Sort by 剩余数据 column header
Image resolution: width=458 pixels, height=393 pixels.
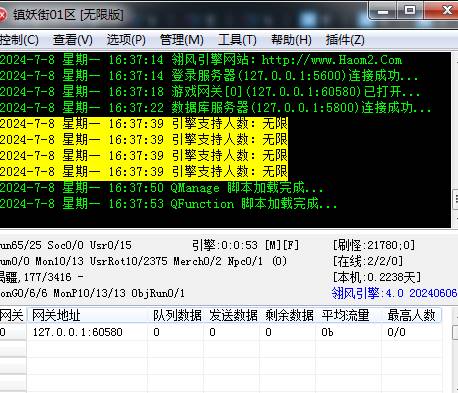tap(288, 315)
